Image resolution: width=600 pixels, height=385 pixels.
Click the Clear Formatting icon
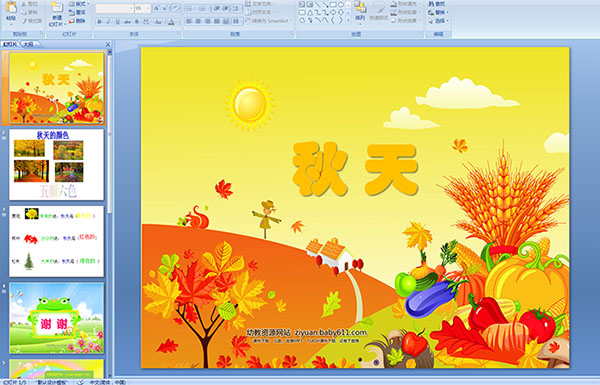176,8
